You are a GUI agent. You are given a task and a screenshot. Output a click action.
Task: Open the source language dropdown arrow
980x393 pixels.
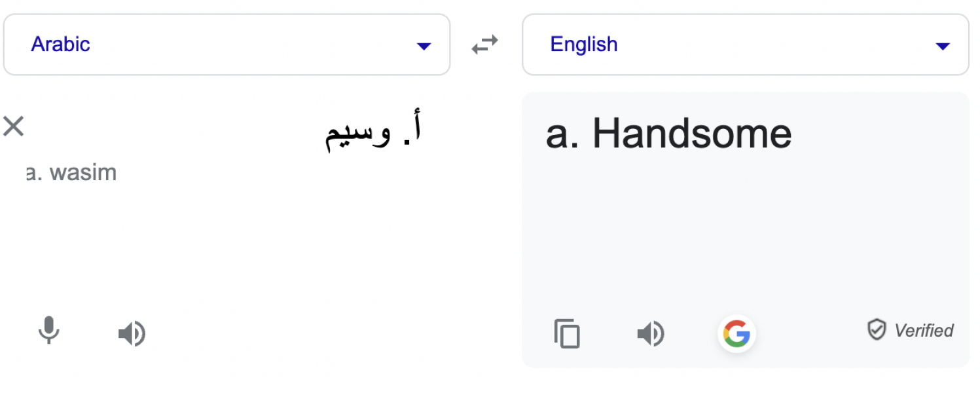click(424, 47)
